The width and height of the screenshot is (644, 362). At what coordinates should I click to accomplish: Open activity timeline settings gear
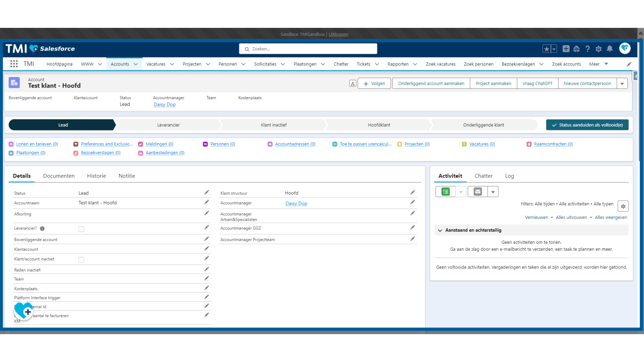[623, 206]
